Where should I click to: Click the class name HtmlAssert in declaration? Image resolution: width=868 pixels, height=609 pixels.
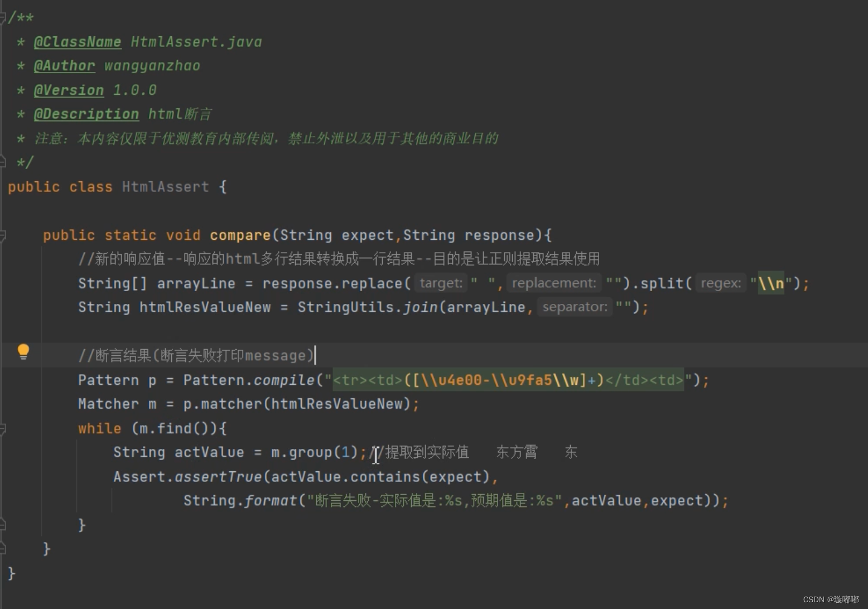pyautogui.click(x=166, y=187)
